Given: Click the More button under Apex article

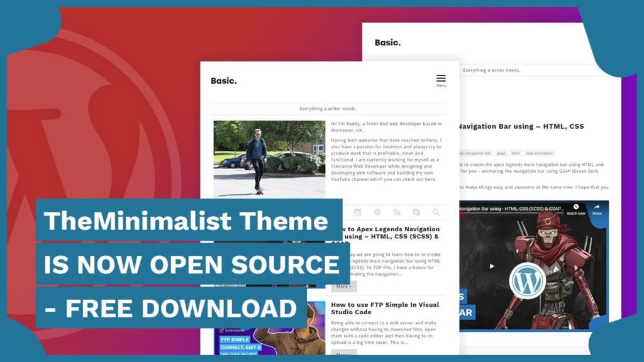Looking at the screenshot, I should pyautogui.click(x=343, y=286).
